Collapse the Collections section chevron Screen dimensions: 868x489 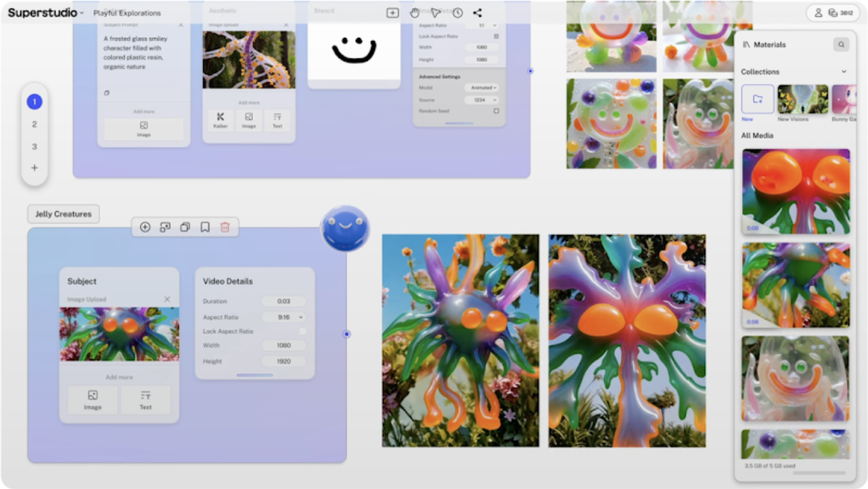[844, 71]
